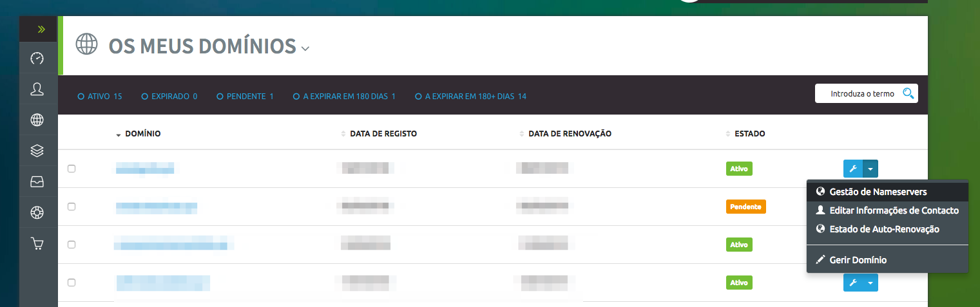Expand the sidebar with double chevron icon
The width and height of the screenshot is (980, 307).
point(41,30)
